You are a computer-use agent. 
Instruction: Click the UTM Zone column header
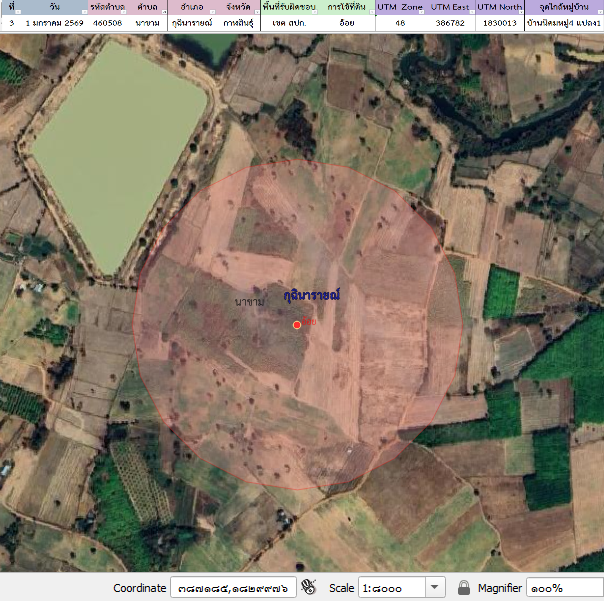point(400,7)
